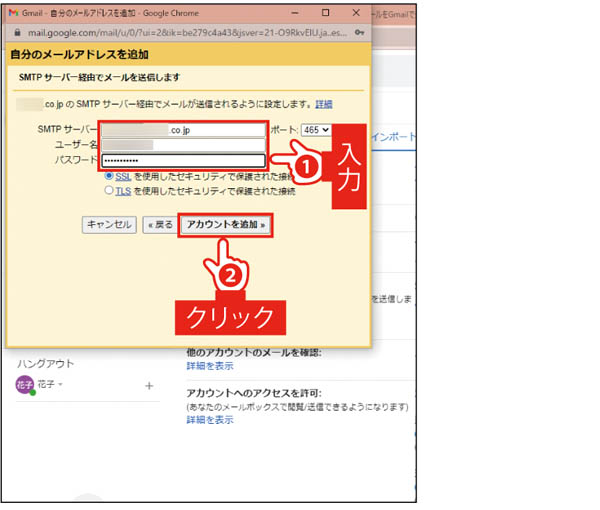Click 詳細を表示 under 他のアカウントのメールを確認
Screen dimensions: 600x510
coord(210,367)
